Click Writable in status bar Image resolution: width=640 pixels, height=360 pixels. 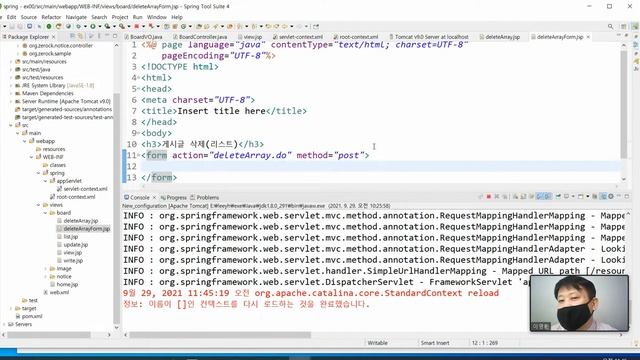coord(378,343)
